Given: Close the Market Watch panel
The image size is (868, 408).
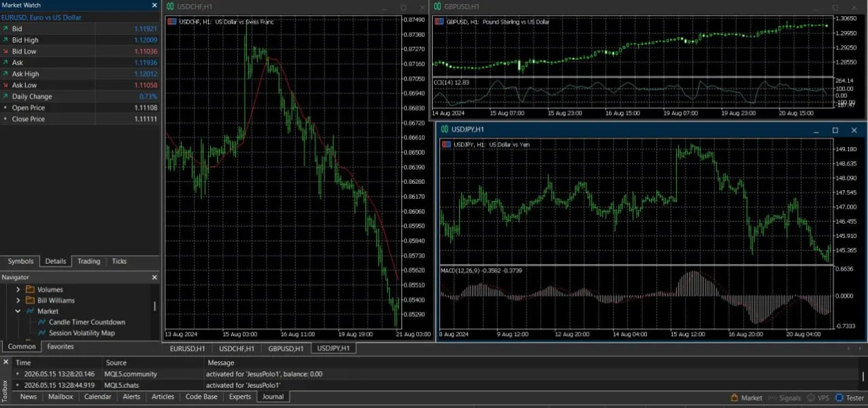Looking at the screenshot, I should point(154,5).
